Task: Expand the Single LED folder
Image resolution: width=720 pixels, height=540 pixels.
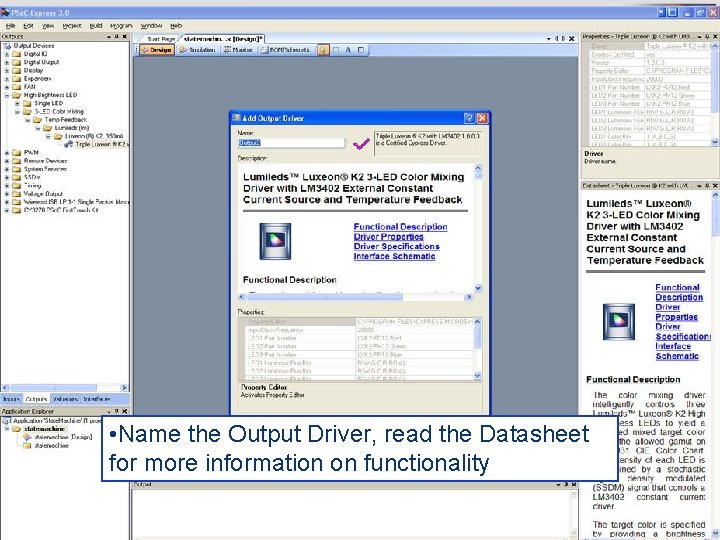Action: [17, 104]
